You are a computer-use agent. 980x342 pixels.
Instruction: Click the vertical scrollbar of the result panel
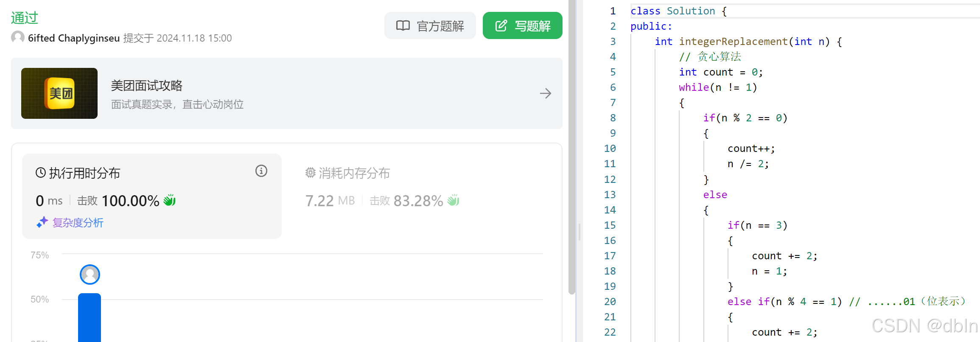(572, 147)
